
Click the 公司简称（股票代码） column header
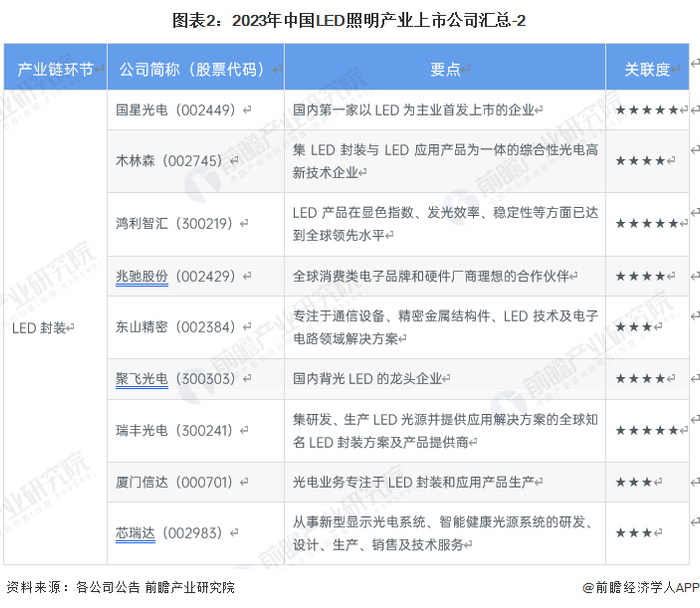[x=196, y=67]
